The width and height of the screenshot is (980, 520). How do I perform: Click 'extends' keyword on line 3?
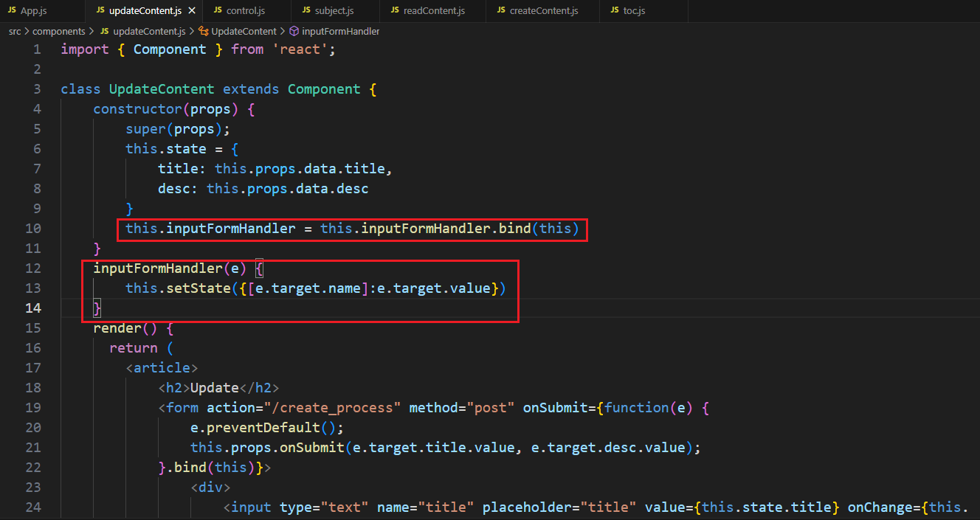tap(251, 89)
